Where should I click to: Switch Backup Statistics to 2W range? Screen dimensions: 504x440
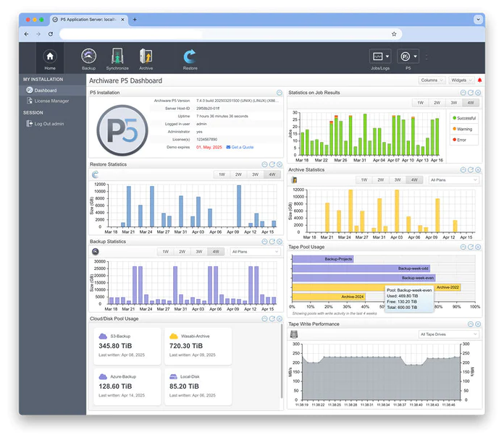pyautogui.click(x=182, y=251)
